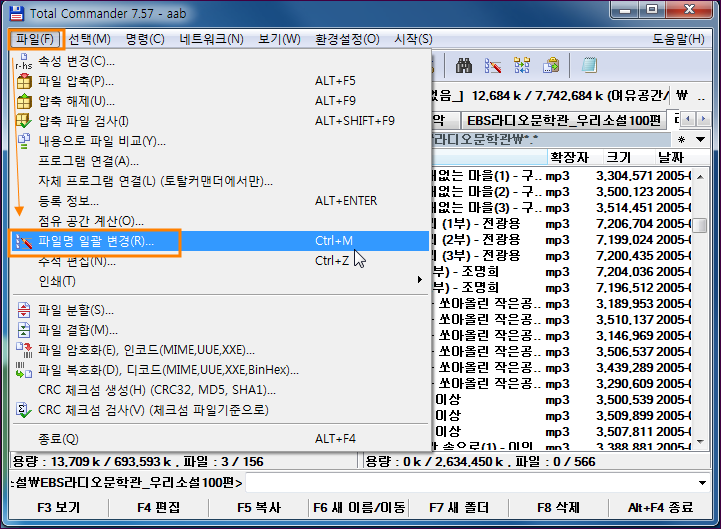Choose CRC 체크섬 검사(V) entry
The width and height of the screenshot is (721, 529).
[220, 410]
